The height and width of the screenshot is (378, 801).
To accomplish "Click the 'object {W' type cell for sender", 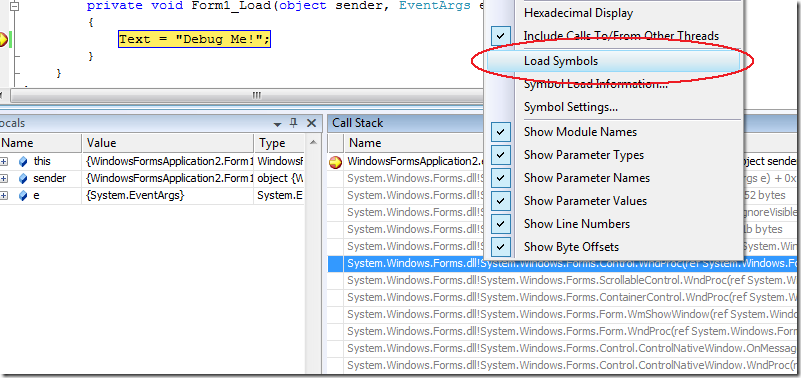I will [x=279, y=178].
